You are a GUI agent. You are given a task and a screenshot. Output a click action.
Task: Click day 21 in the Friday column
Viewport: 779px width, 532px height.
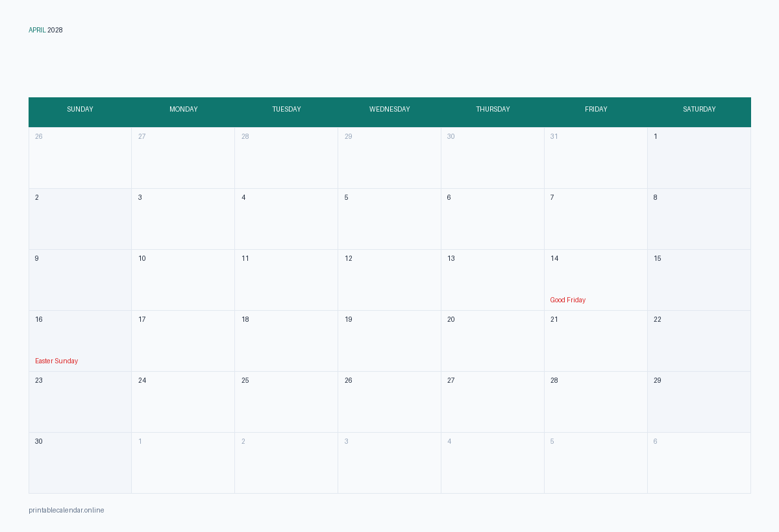[x=596, y=341]
